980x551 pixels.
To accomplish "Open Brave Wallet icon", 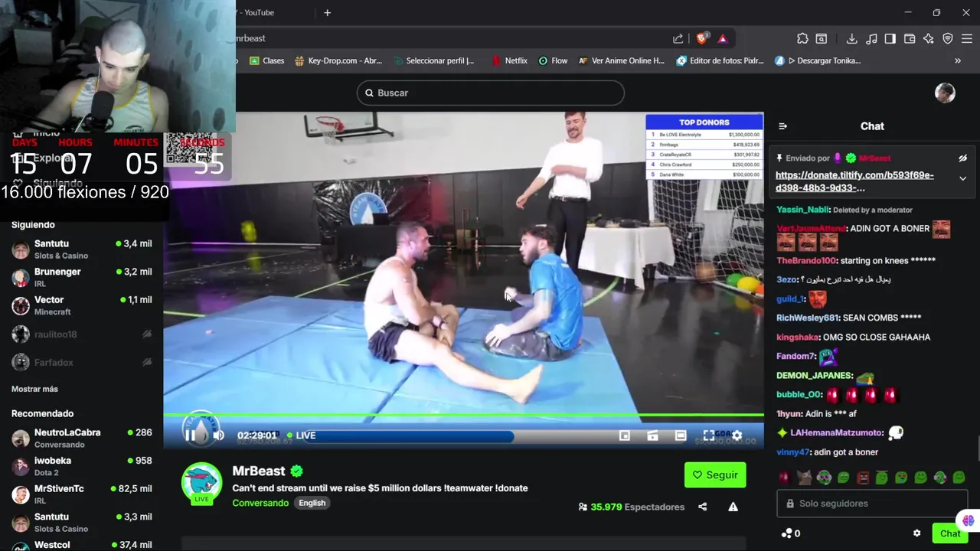I will 910,38.
